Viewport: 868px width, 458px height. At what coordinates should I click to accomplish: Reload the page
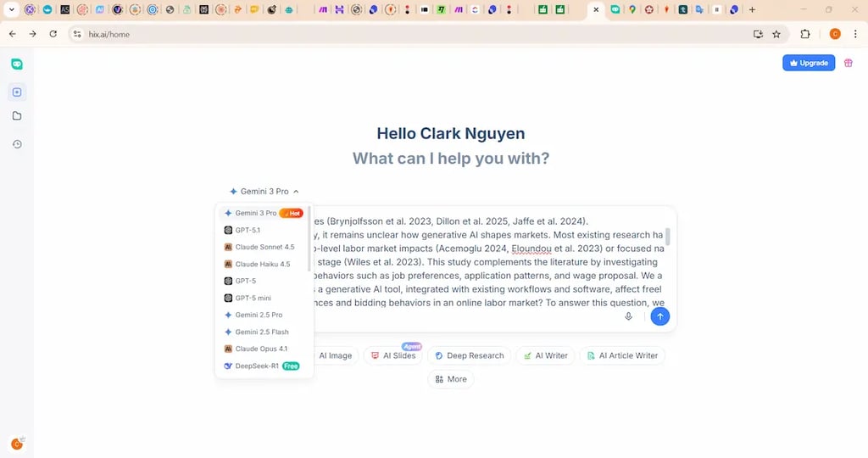[53, 34]
